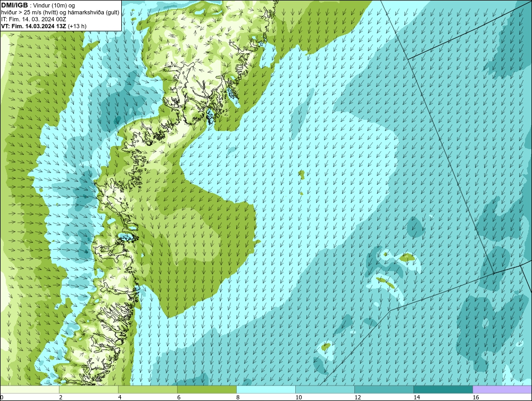
Task: Click the 'VT: Fim. 14.03.2024 13Z' line
Action: pos(34,26)
